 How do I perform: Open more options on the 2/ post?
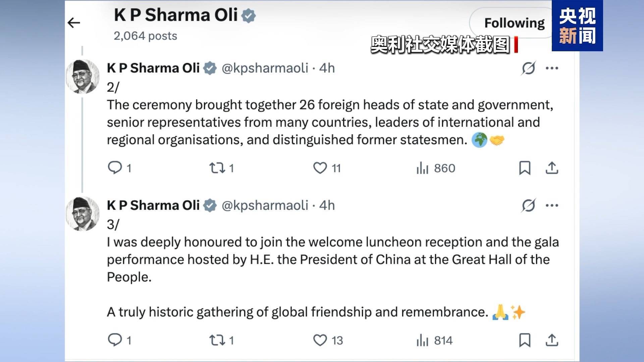pyautogui.click(x=552, y=68)
